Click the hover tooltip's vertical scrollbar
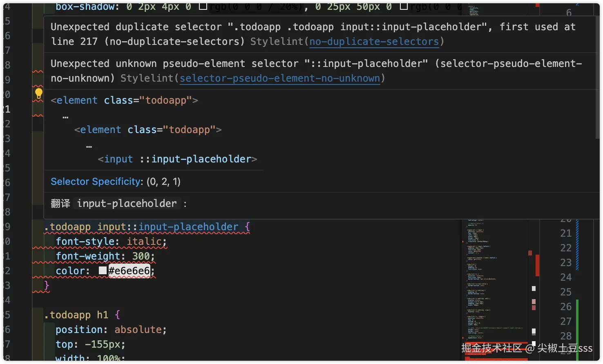Viewport: 603px width, 364px height. click(597, 78)
